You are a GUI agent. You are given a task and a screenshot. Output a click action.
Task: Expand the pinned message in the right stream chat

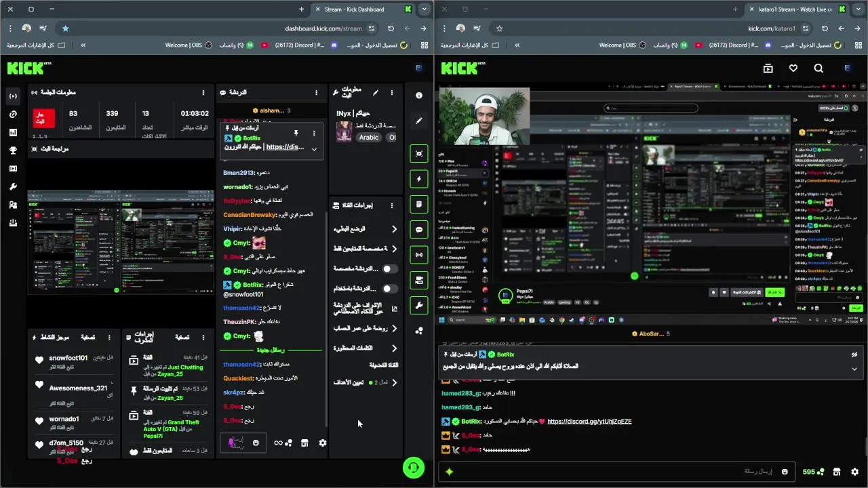(854, 369)
